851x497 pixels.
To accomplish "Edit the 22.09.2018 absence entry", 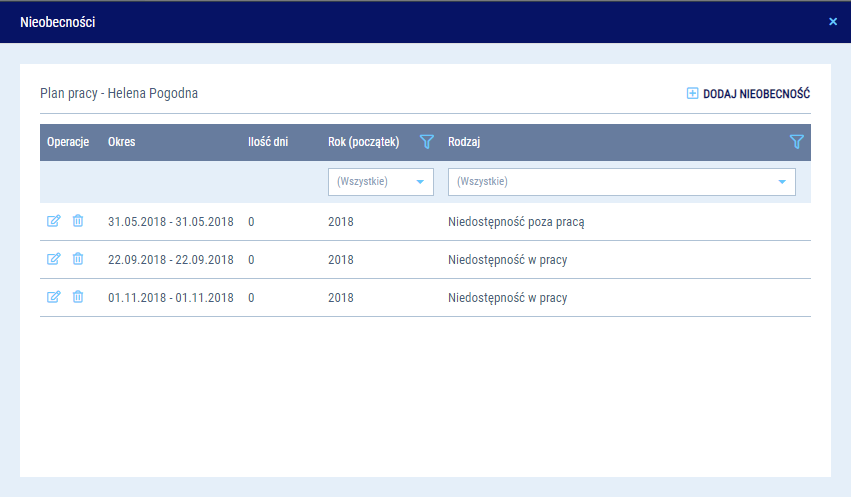I will 54,259.
